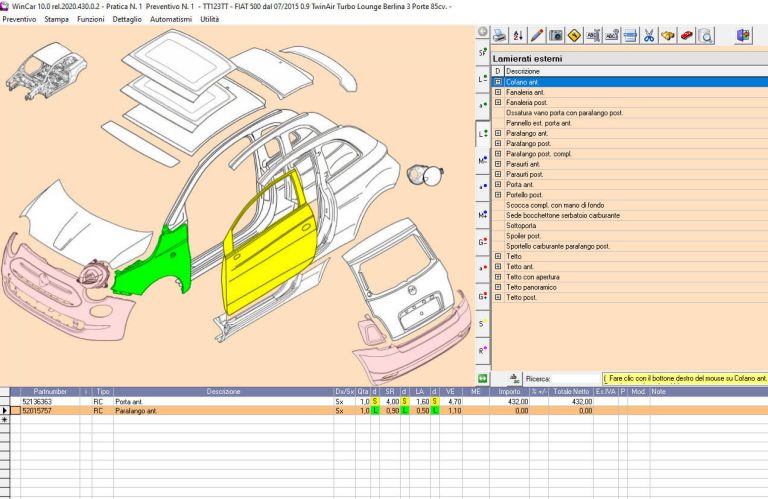Viewport: 768px width, 499px height.
Task: Expand the Cofano ant. tree node
Action: (498, 82)
